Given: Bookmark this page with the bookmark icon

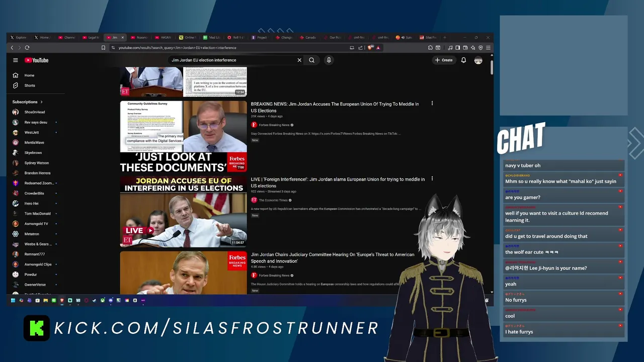Looking at the screenshot, I should click(103, 48).
